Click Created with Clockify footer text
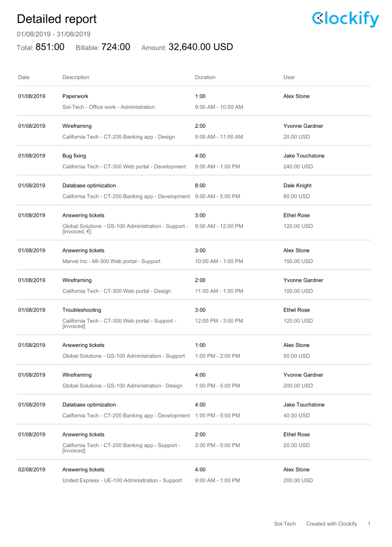392x547 pixels. coord(332,524)
